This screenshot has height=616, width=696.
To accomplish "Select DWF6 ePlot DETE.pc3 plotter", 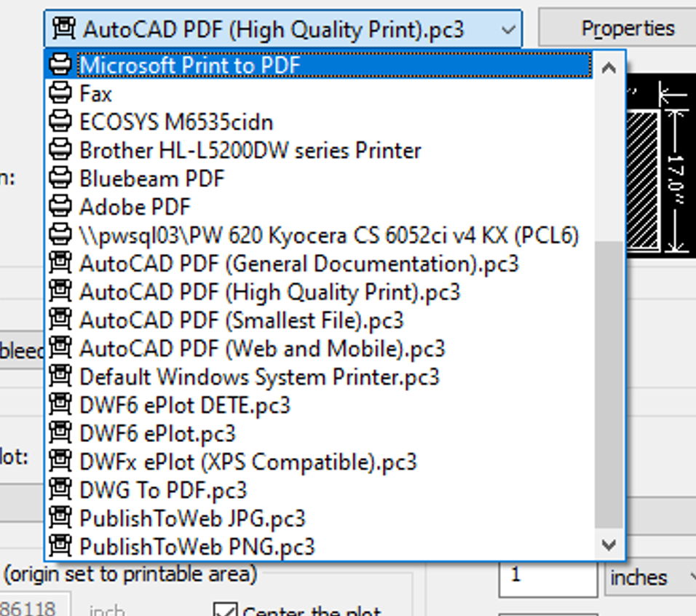I will tap(320, 406).
